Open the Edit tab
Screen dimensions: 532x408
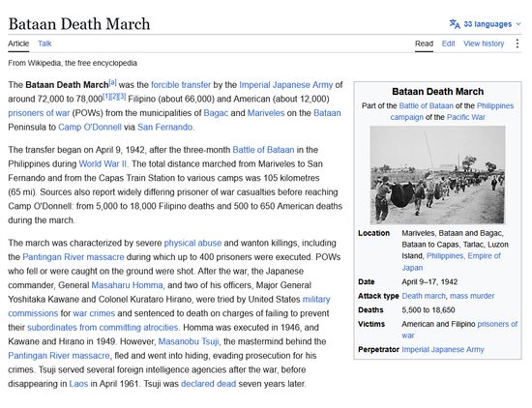pos(448,44)
